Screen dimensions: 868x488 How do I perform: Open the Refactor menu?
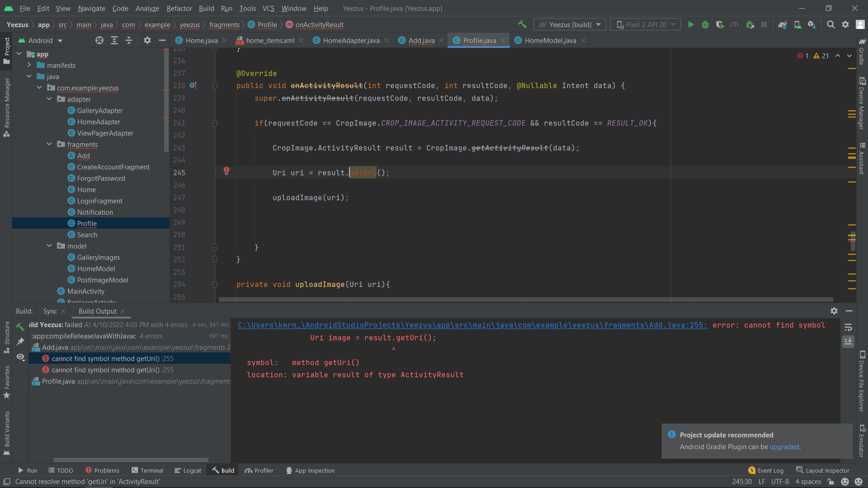179,8
